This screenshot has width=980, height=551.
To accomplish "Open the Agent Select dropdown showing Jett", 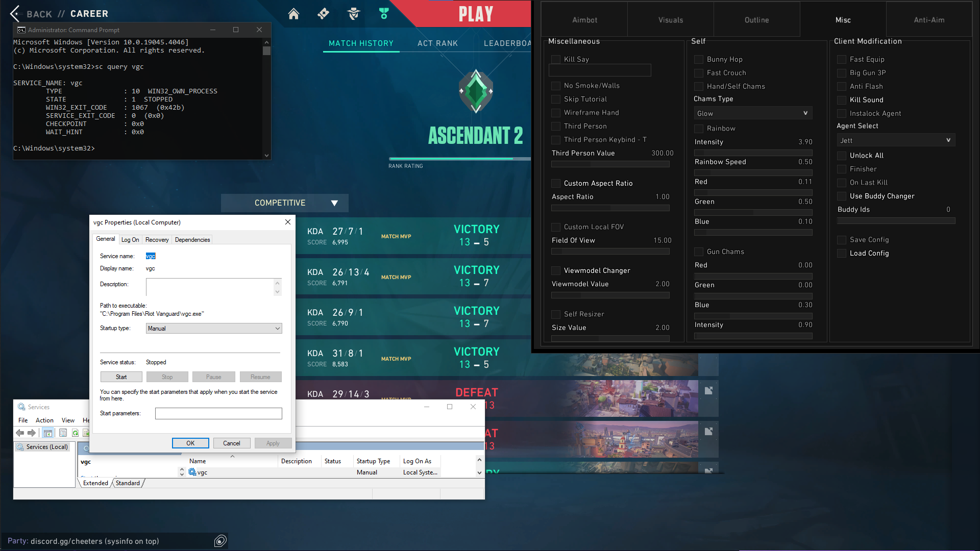I will (896, 140).
